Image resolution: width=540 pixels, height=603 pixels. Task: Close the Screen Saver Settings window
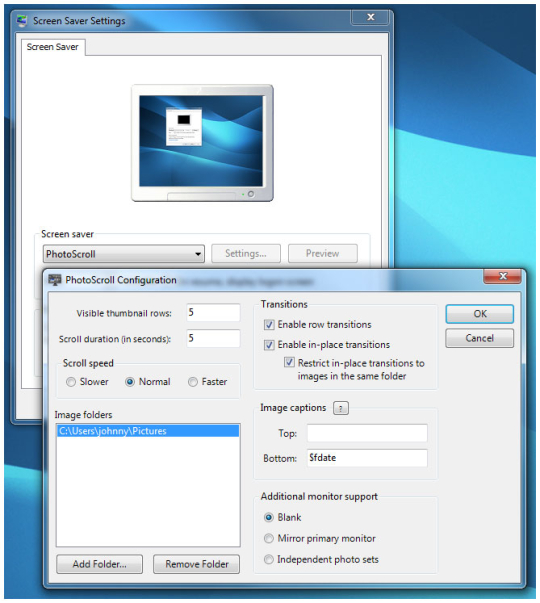370,17
